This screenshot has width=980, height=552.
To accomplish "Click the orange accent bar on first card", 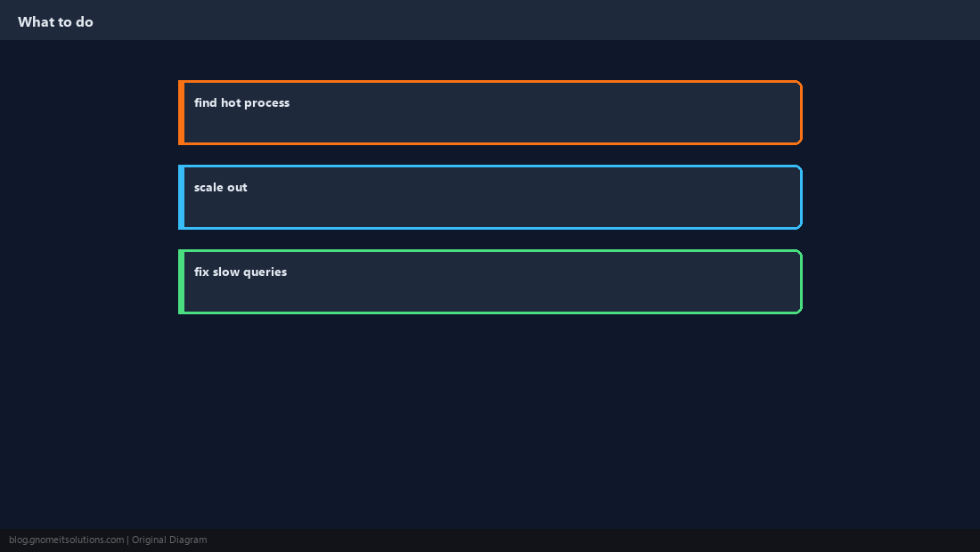I will point(181,112).
